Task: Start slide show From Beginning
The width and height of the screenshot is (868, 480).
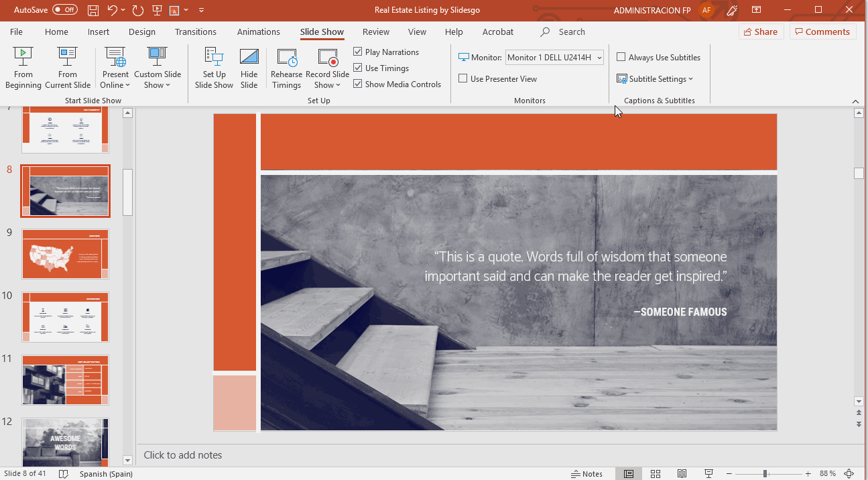Action: coord(23,67)
